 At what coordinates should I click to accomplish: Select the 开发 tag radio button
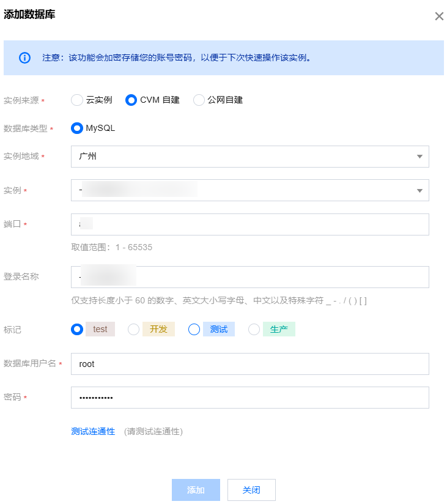pos(133,329)
